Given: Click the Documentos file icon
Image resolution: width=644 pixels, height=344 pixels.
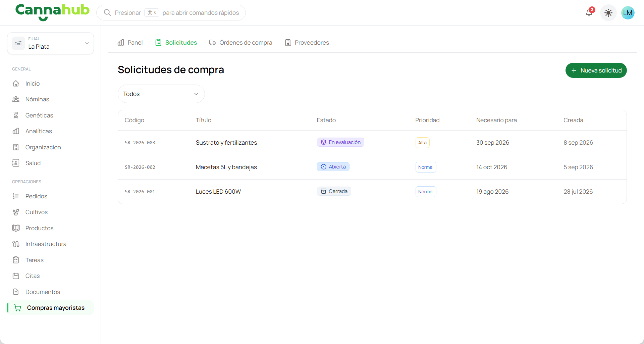Looking at the screenshot, I should click(16, 292).
